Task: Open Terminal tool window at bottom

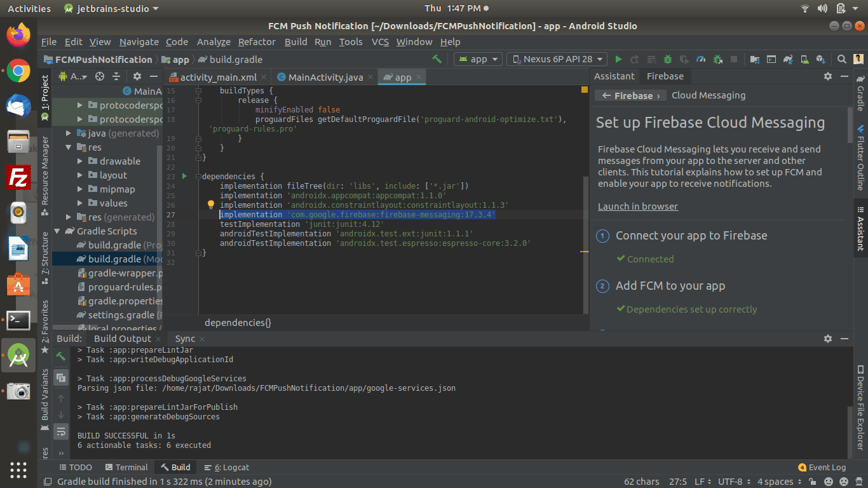Action: (x=126, y=467)
